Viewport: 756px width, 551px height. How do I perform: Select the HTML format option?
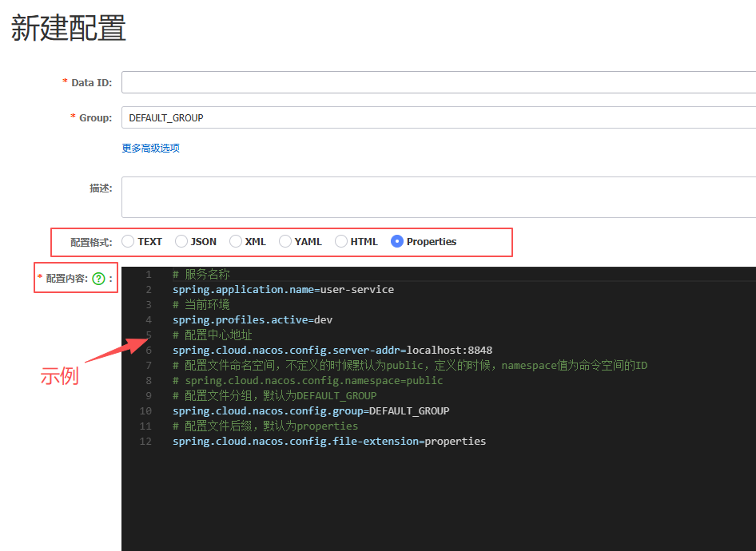(341, 241)
